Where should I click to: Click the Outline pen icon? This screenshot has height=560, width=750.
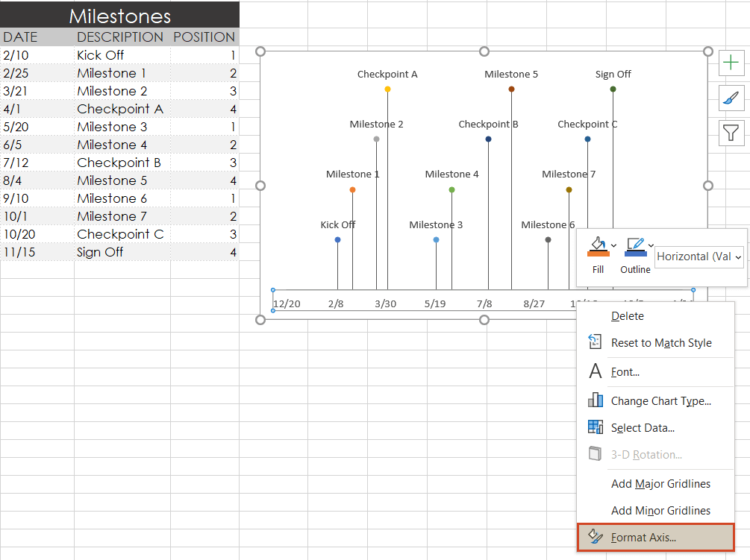[634, 243]
